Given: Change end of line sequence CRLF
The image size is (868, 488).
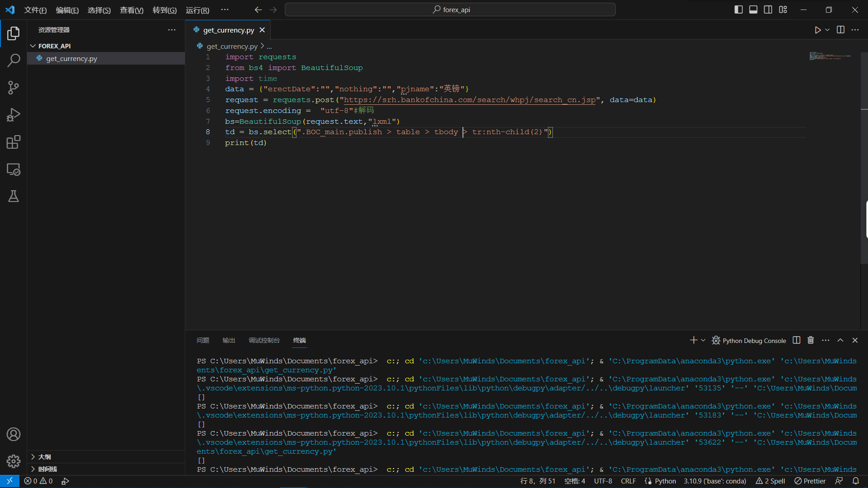Looking at the screenshot, I should [628, 481].
